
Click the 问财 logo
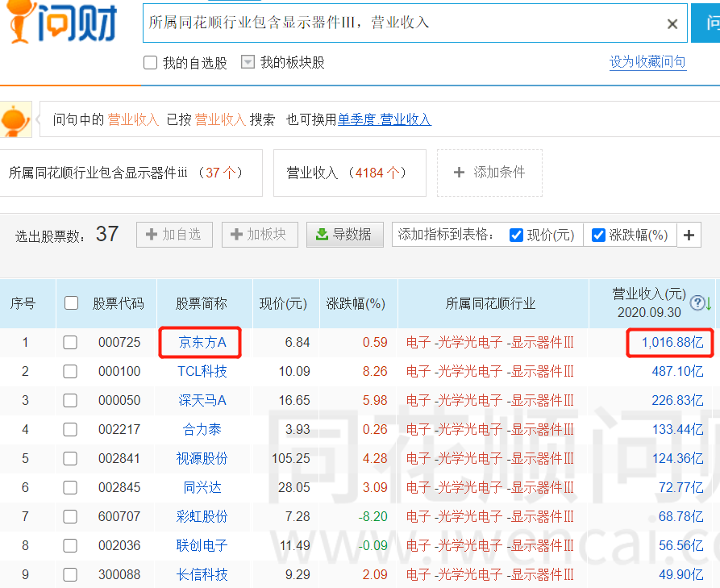point(62,22)
